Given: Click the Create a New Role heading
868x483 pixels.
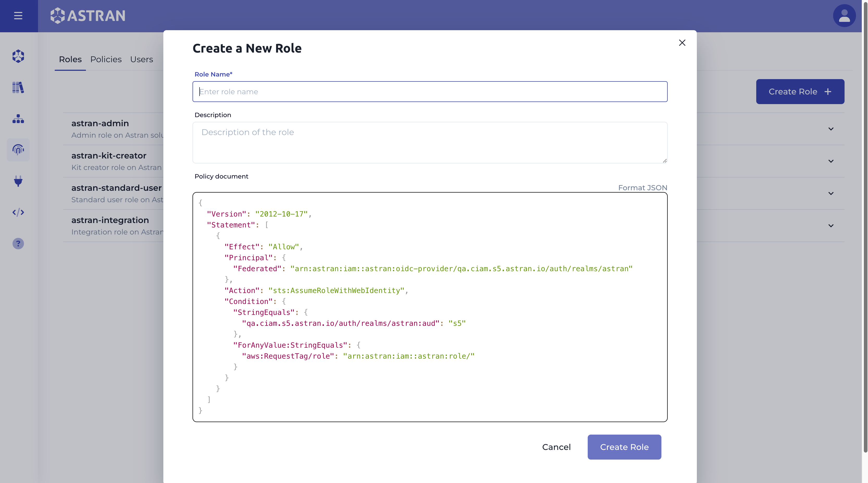Looking at the screenshot, I should click(x=247, y=48).
